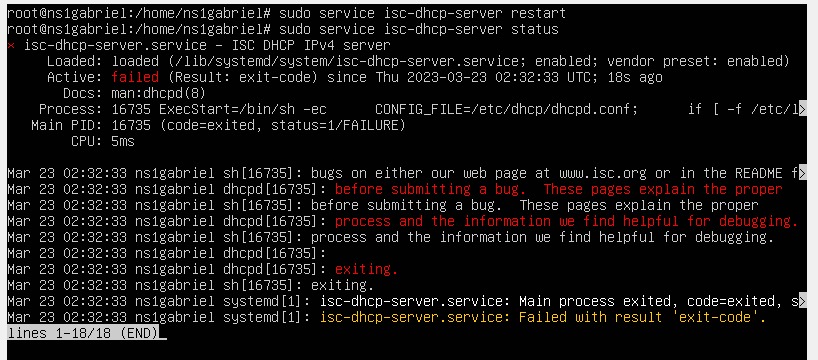
Task: Click the cursor after the pager END marker
Action: point(162,333)
